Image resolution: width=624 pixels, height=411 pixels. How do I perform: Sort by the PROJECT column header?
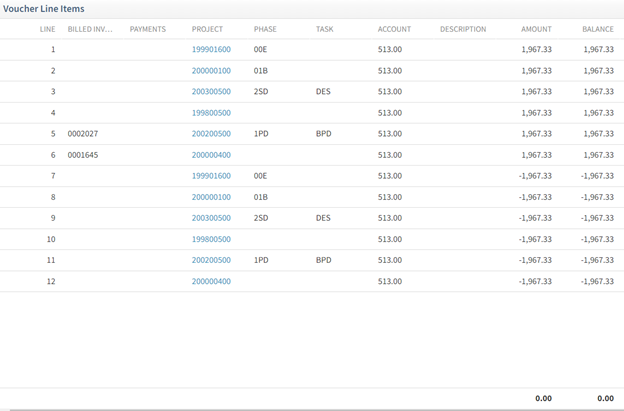point(207,29)
